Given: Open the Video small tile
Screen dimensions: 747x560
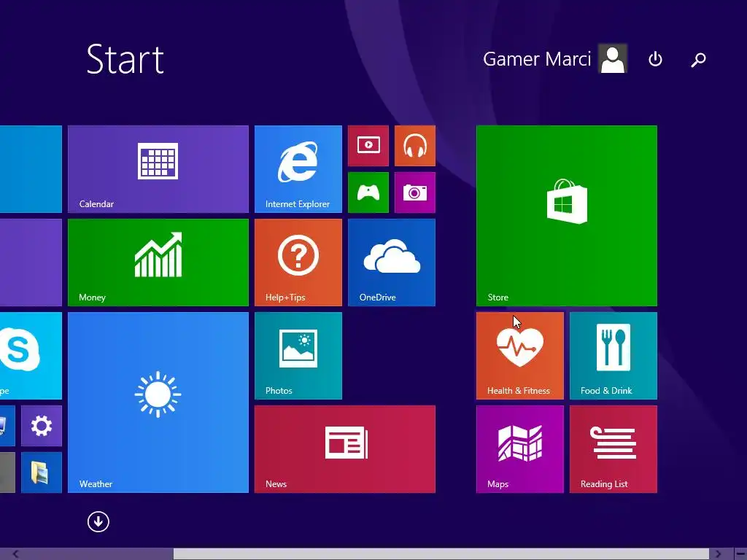Looking at the screenshot, I should pyautogui.click(x=368, y=146).
